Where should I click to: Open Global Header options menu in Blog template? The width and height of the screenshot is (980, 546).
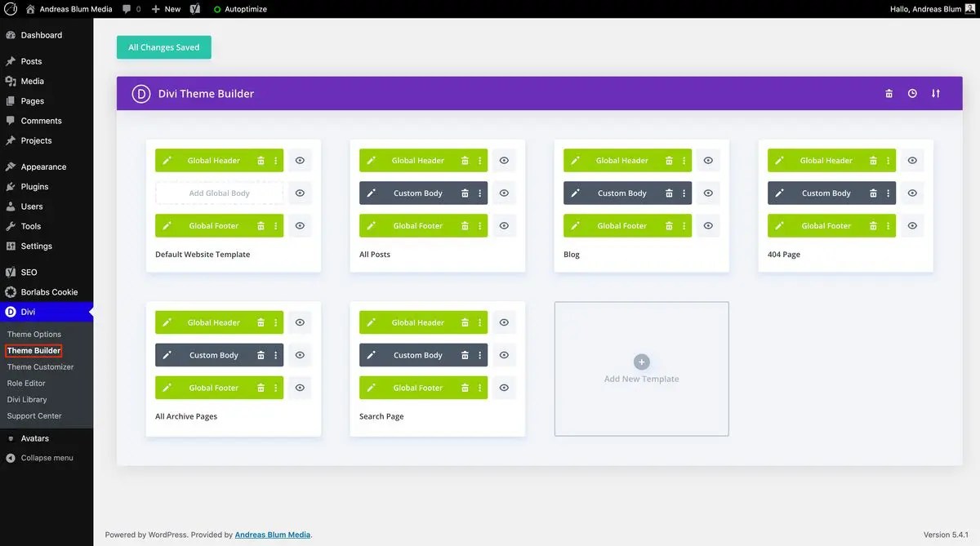click(x=684, y=161)
